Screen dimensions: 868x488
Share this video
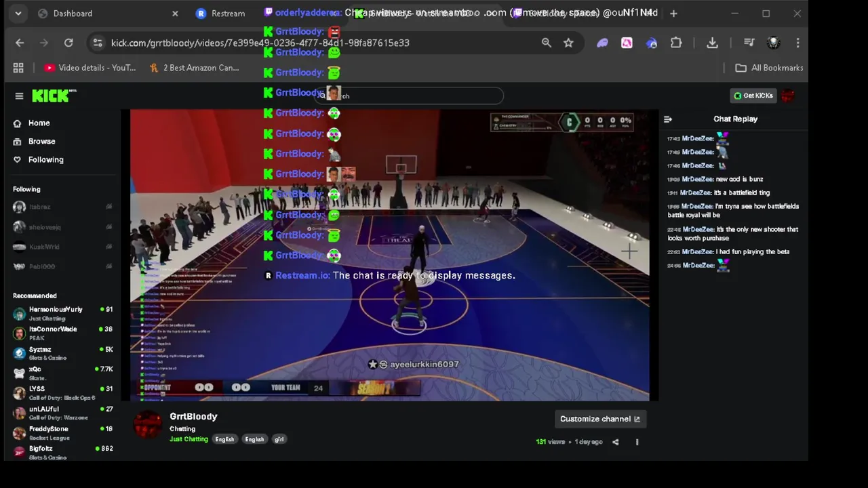pyautogui.click(x=615, y=442)
